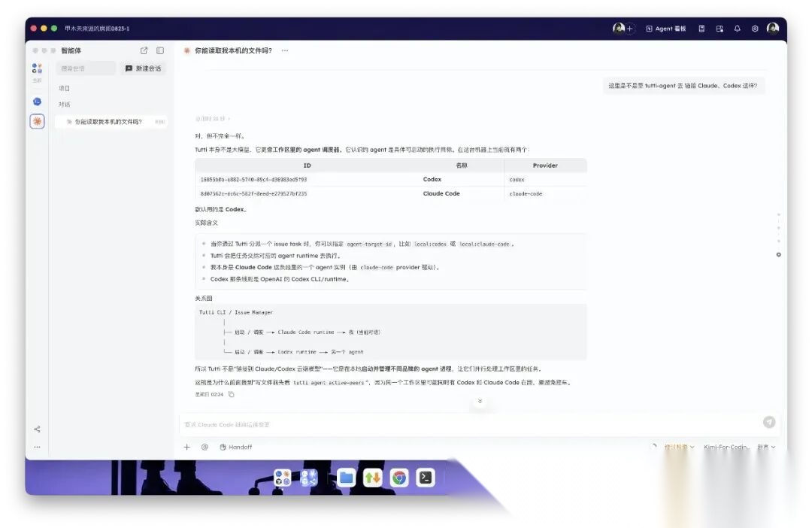Open the second agent app in dock
The image size is (812, 528).
click(309, 477)
